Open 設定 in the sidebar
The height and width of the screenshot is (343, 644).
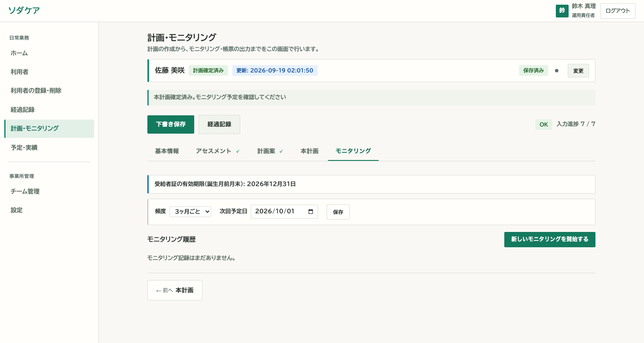pos(49,210)
